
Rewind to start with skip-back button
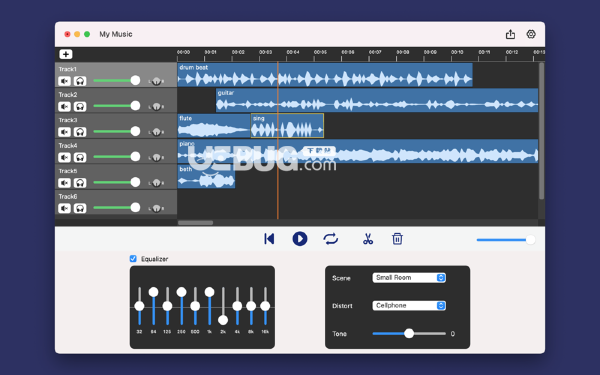tap(269, 239)
